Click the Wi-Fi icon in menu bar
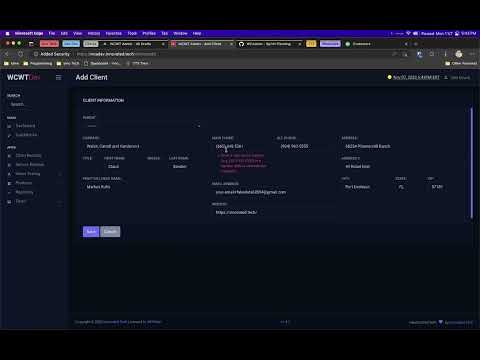This screenshot has height=360, width=480. 408,33
